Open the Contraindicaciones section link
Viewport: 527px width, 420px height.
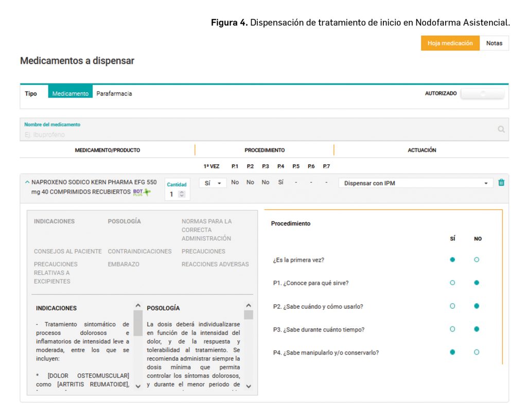click(139, 252)
